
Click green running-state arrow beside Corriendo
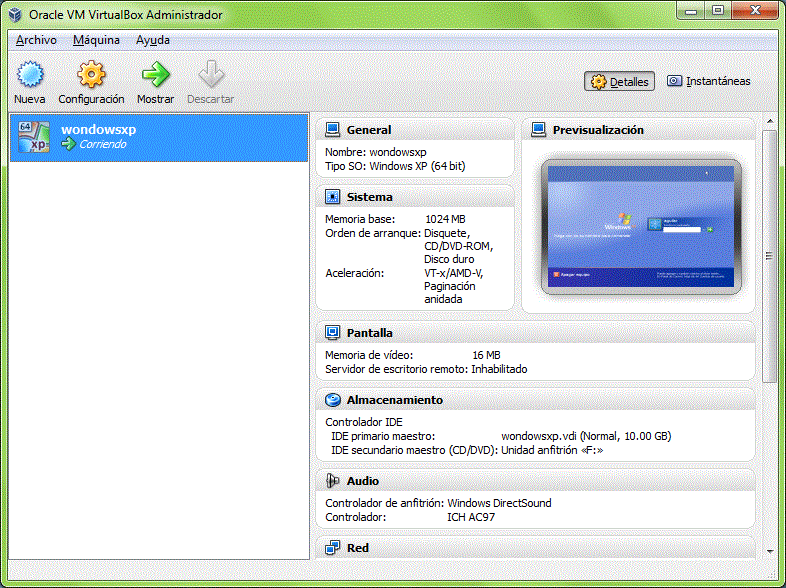click(68, 144)
